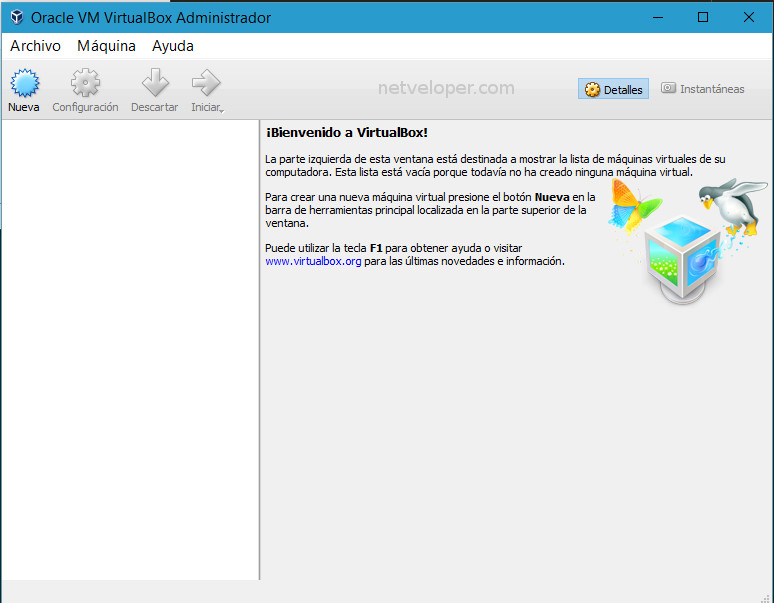
Task: Maximize the VirtualBox Administrador window
Action: click(x=703, y=17)
